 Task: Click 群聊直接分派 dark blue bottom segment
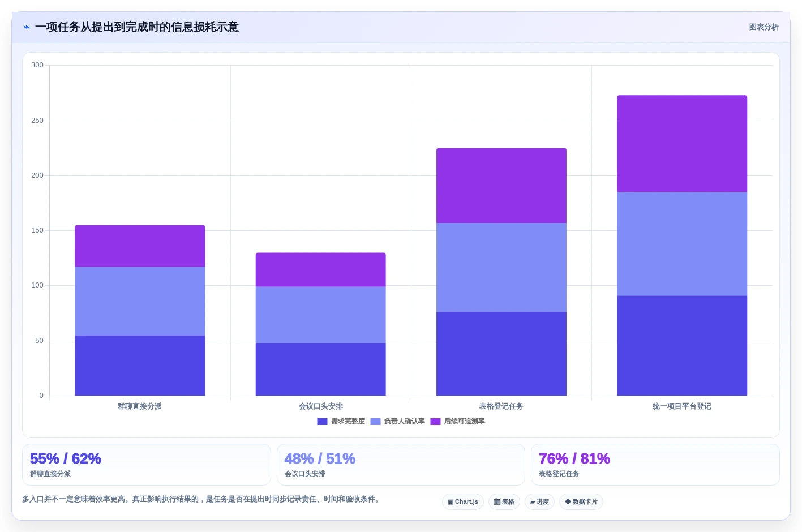[x=140, y=366]
